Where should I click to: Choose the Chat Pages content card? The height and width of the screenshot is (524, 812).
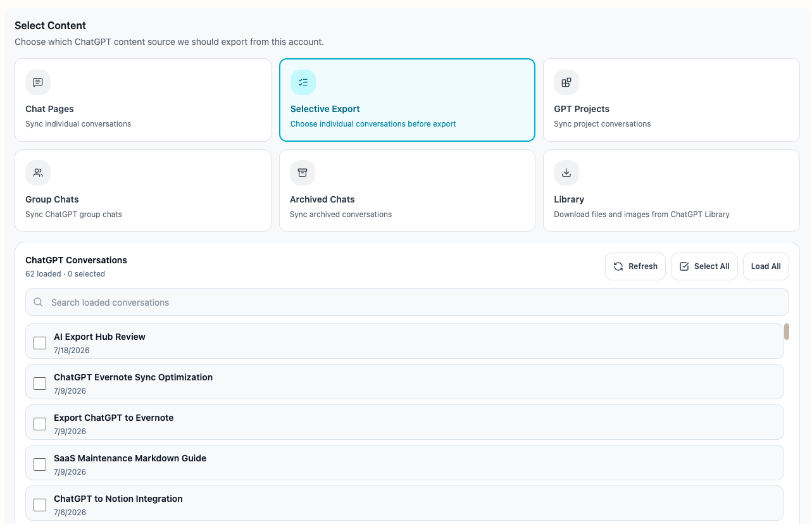click(x=143, y=100)
